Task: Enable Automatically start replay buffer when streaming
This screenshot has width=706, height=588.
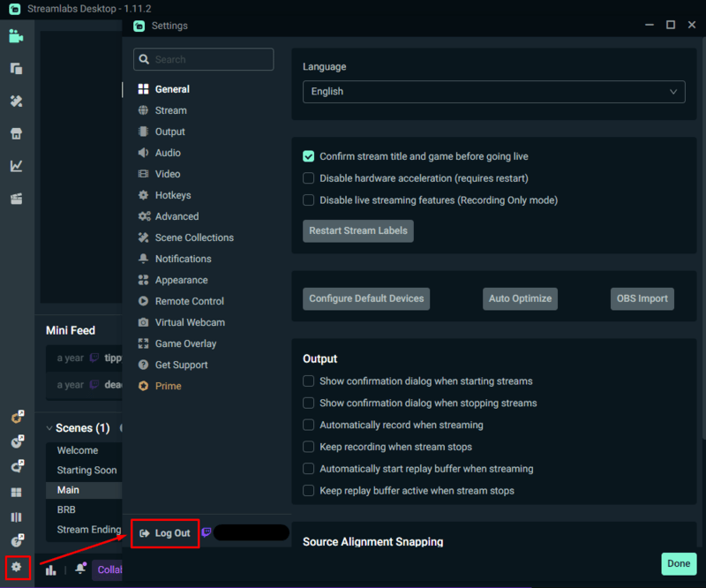Action: [308, 469]
